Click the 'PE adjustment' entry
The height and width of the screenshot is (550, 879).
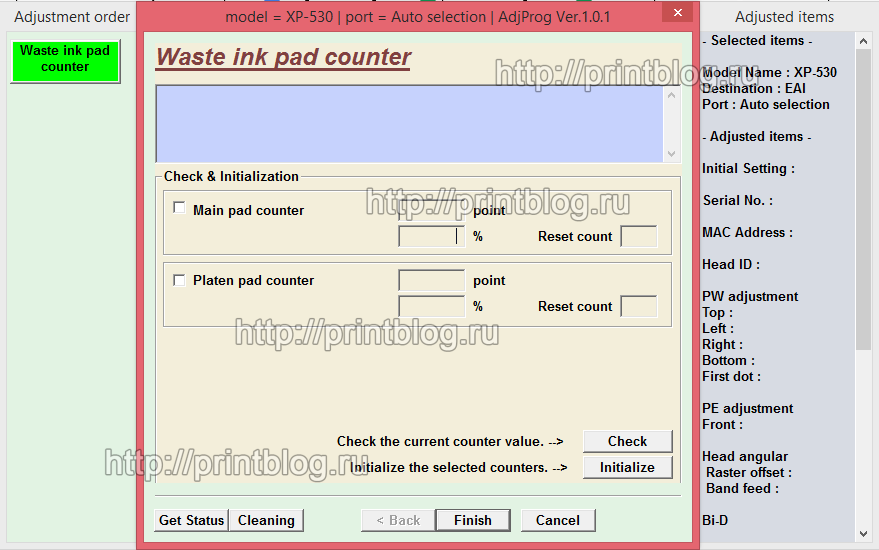pyautogui.click(x=747, y=409)
